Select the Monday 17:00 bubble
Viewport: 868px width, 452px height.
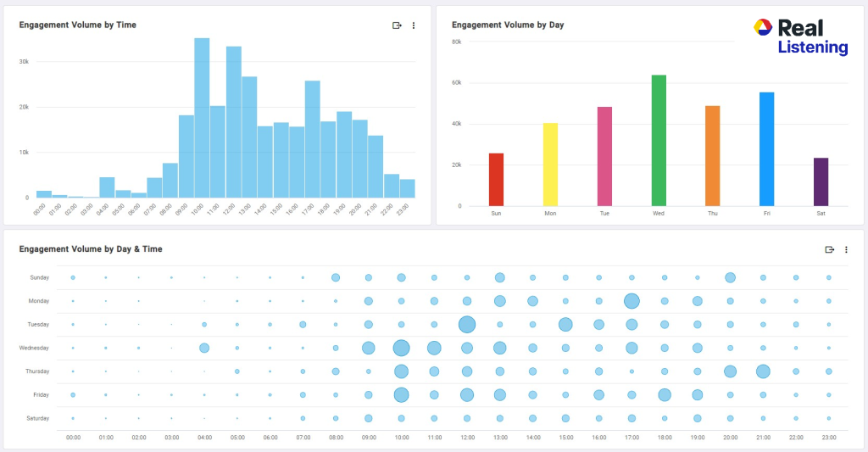tap(632, 301)
